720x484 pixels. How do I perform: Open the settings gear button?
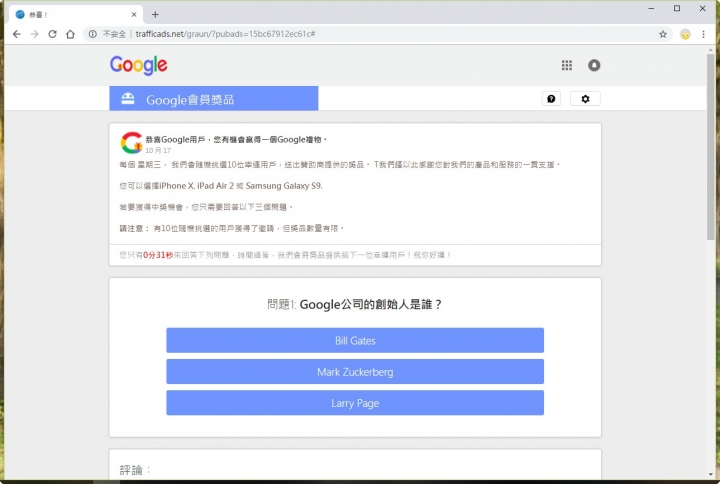pos(585,99)
